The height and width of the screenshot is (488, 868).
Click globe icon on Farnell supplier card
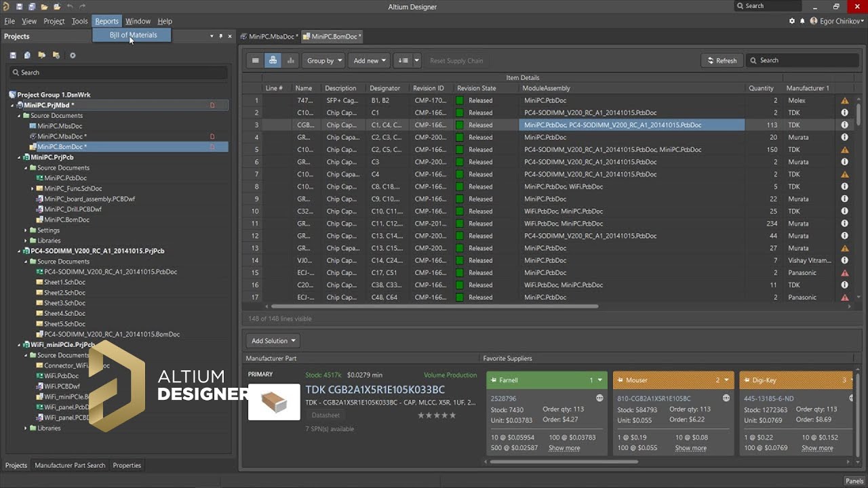click(599, 398)
